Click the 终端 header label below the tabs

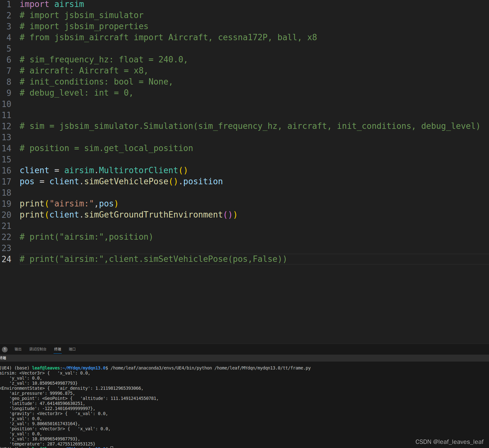(3, 358)
